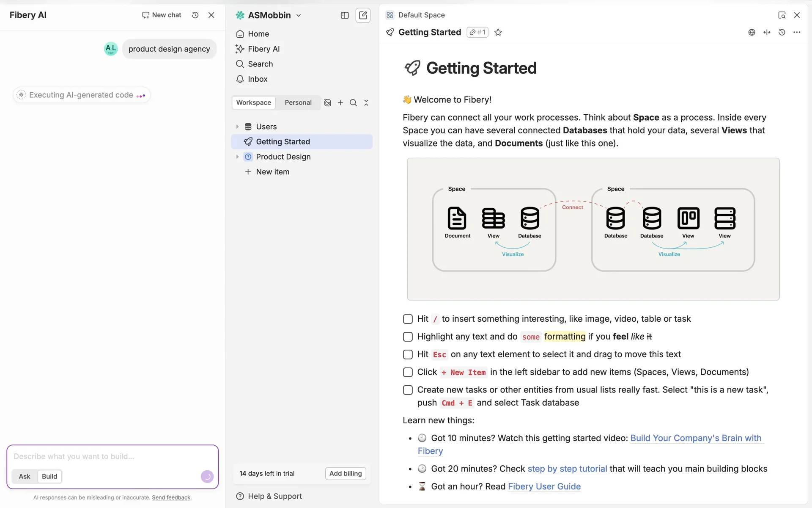Open chat history clock icon
The height and width of the screenshot is (508, 812).
click(195, 15)
